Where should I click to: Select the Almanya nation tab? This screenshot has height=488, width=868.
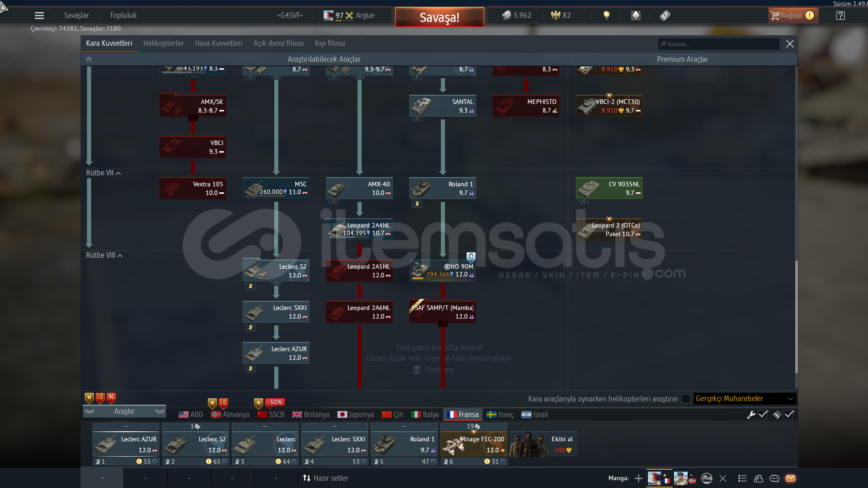tap(230, 415)
